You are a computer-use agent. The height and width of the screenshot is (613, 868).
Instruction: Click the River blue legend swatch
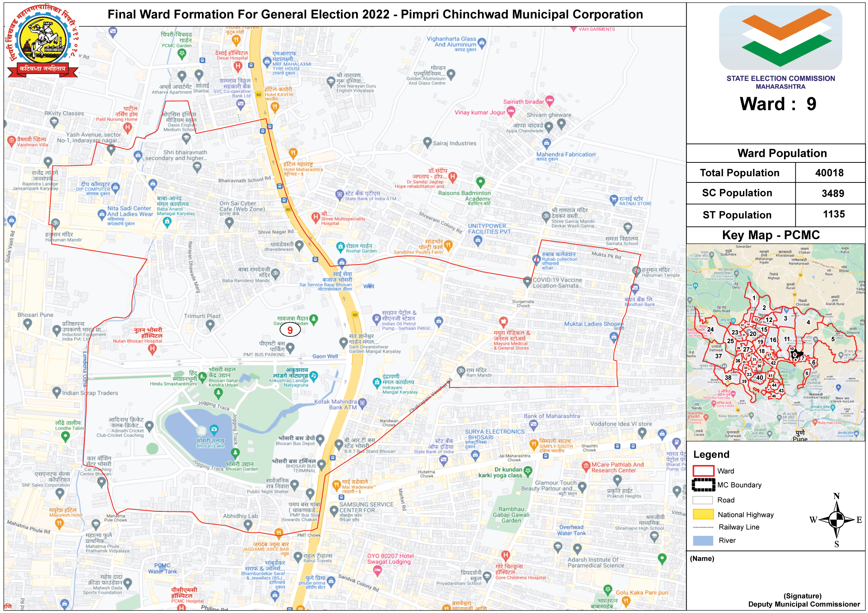703,541
